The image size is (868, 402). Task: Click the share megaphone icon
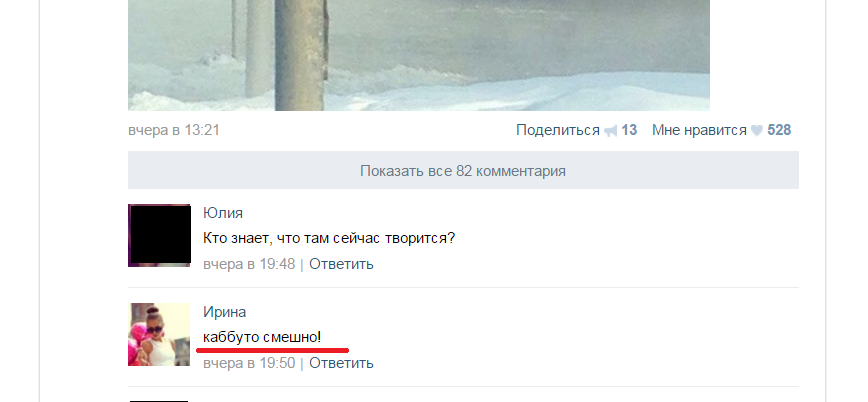611,131
